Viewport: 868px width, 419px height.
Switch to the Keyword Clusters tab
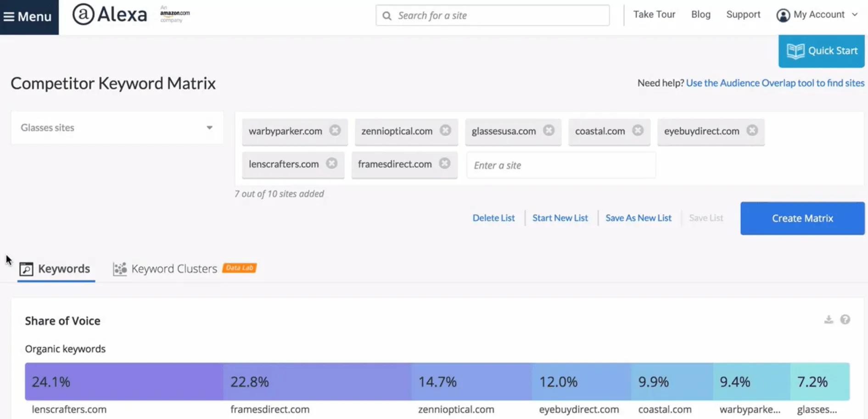coord(174,268)
